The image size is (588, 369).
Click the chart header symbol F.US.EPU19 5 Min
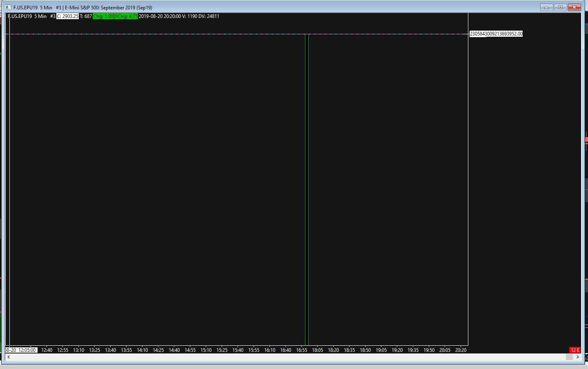(x=27, y=16)
